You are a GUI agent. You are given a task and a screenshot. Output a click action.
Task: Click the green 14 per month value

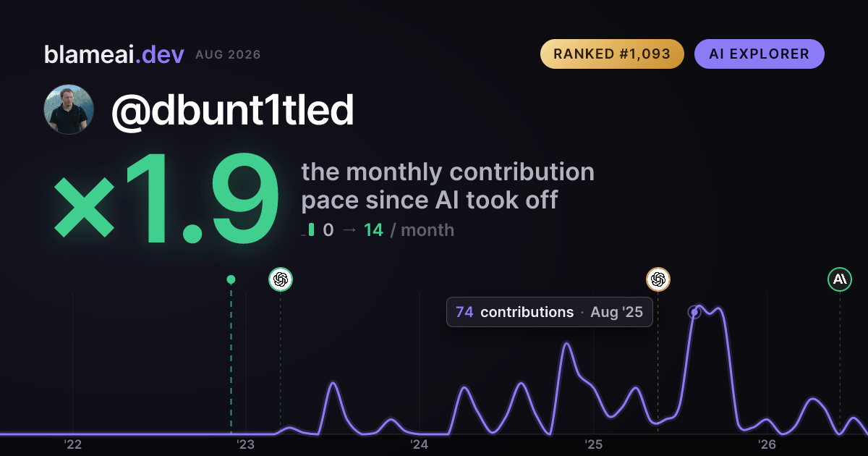373,230
